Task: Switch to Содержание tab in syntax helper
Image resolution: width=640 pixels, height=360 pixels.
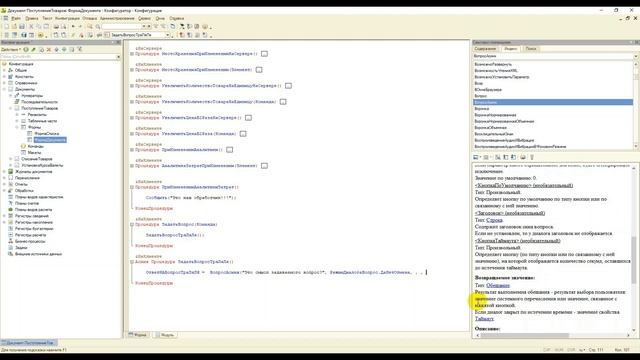Action: (485, 49)
